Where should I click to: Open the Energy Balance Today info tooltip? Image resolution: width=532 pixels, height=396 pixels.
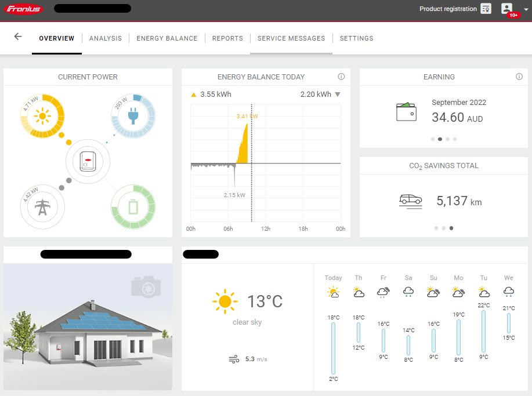point(341,76)
